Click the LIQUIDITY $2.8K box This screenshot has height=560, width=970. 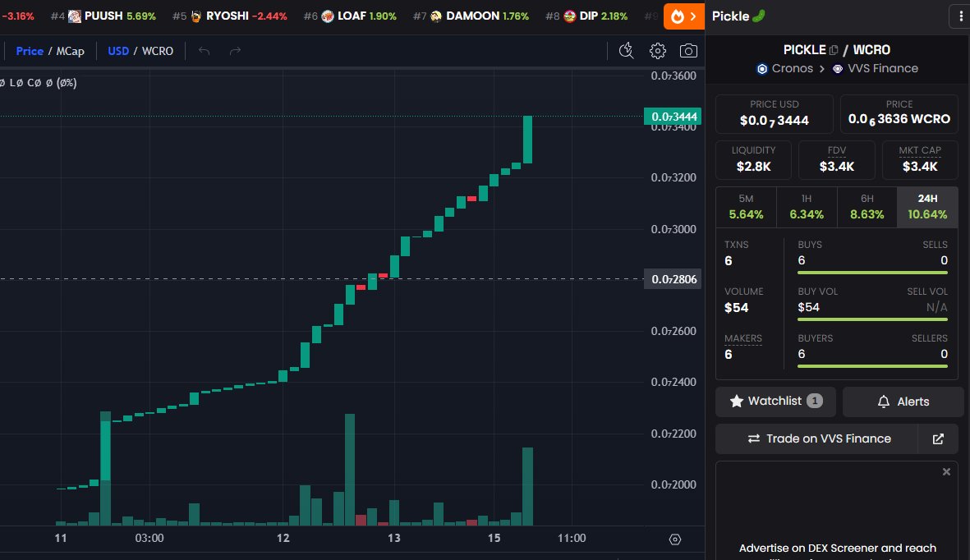tap(753, 159)
